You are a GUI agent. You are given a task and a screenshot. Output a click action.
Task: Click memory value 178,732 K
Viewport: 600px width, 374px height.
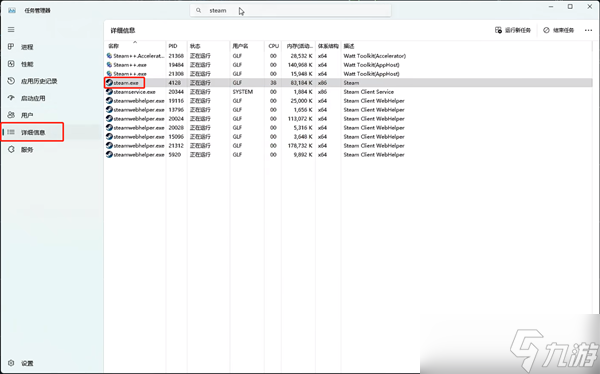pos(300,145)
